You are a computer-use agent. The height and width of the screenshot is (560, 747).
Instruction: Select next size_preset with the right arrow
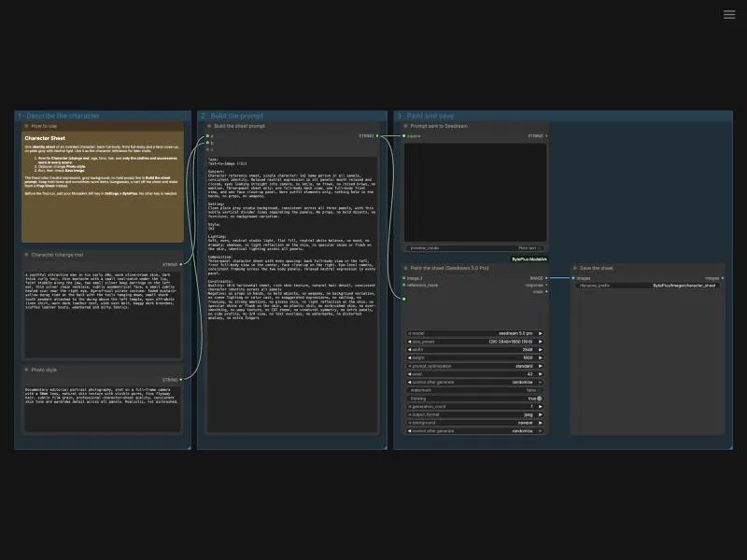pos(541,342)
